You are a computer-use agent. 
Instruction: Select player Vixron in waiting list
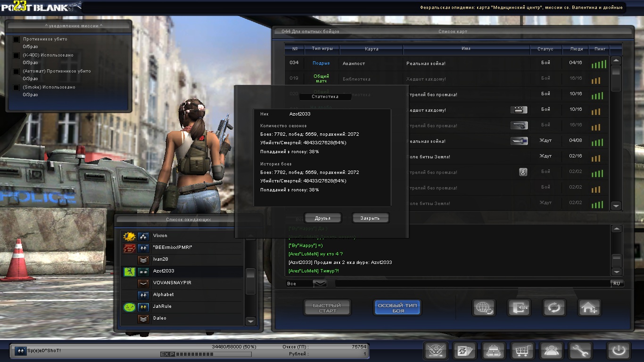182,236
